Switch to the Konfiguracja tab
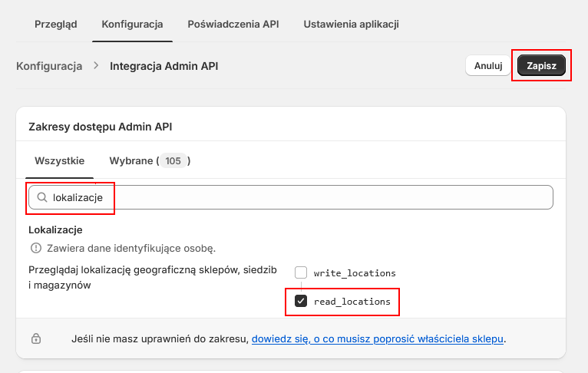 (132, 25)
